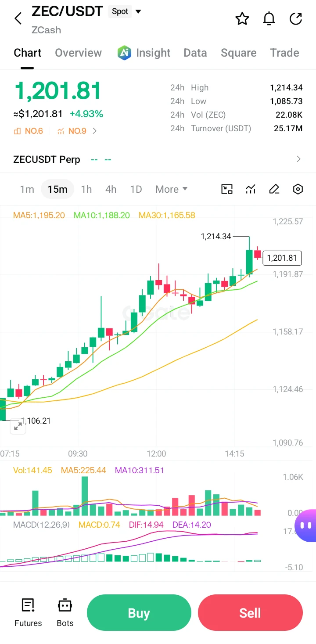Select 1m timeframe
The image size is (316, 644).
point(27,189)
